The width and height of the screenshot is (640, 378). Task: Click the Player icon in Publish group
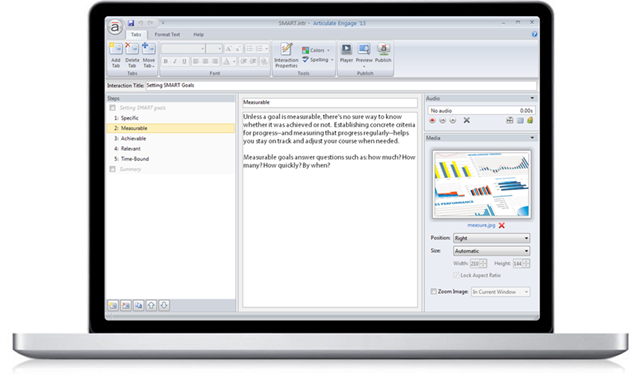346,49
